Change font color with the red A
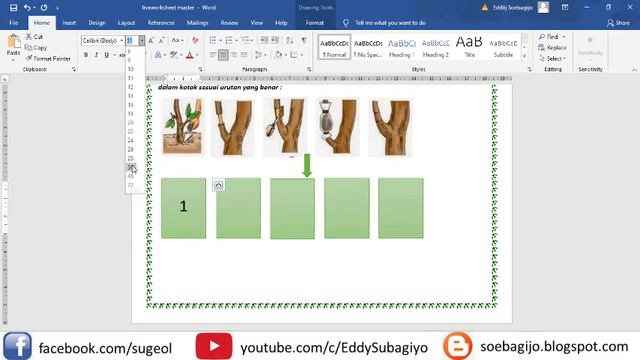This screenshot has width=640, height=360. coord(189,55)
